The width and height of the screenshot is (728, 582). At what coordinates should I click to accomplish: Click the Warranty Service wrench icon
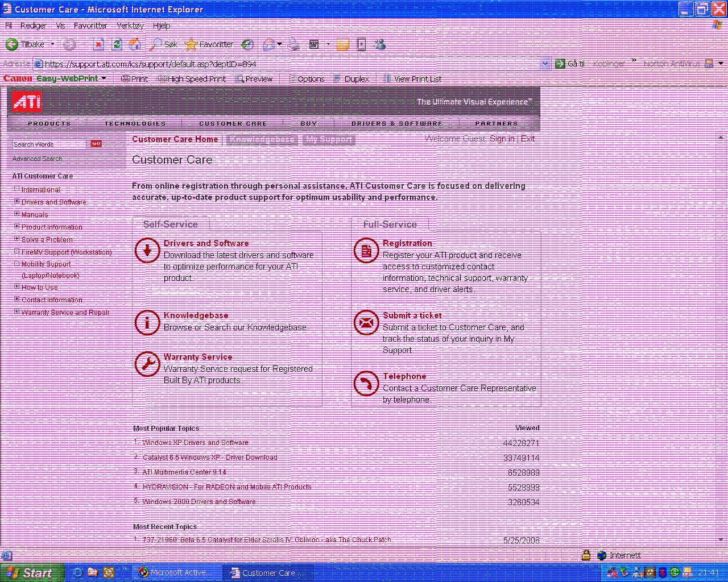pyautogui.click(x=147, y=364)
